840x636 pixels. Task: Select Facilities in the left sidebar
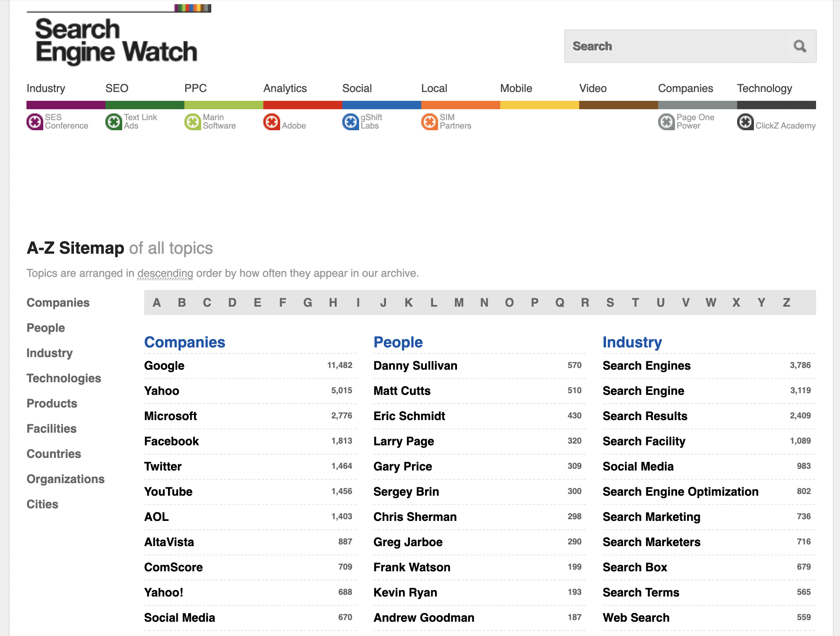click(52, 428)
